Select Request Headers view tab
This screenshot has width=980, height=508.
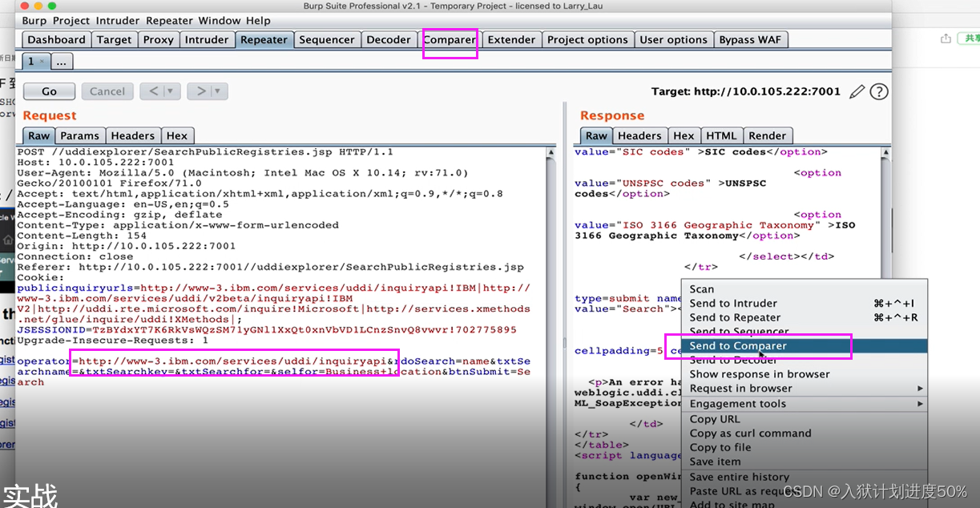click(132, 136)
